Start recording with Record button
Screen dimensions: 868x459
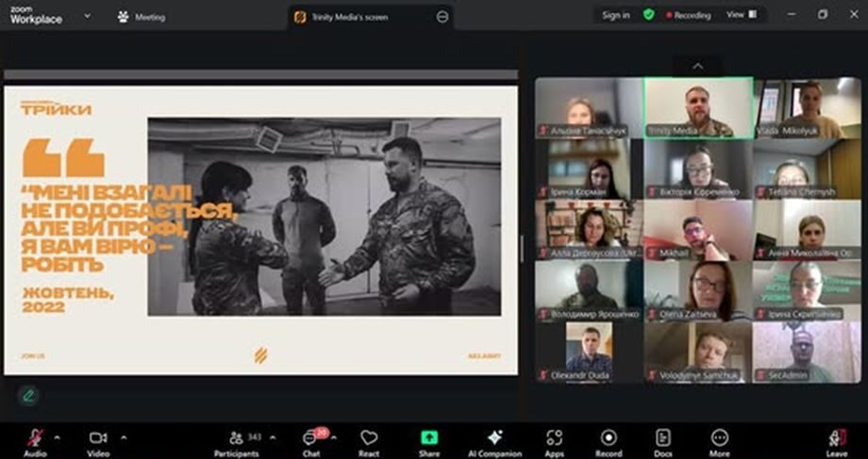[609, 439]
